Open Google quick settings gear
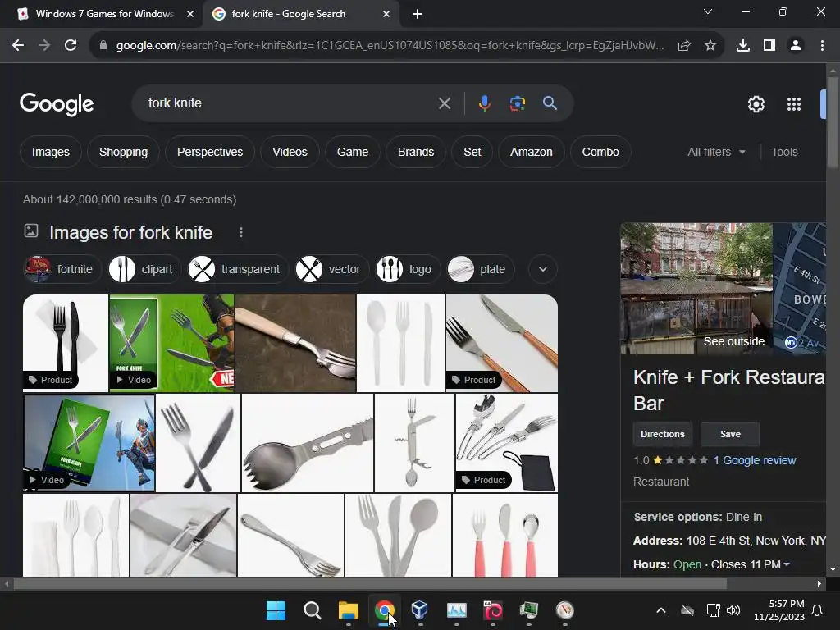 pyautogui.click(x=756, y=104)
